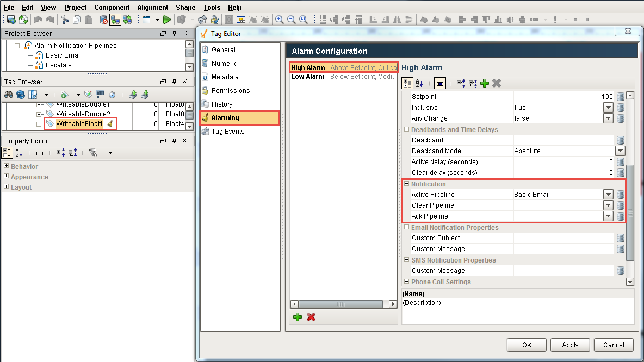This screenshot has height=362, width=644.
Task: Open the OPC tag browser icon
Action: pos(101,93)
